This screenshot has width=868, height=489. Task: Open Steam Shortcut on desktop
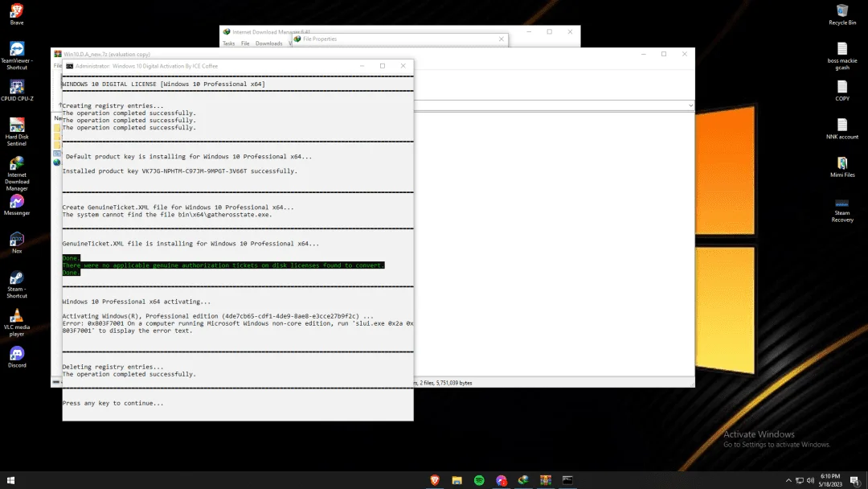click(x=17, y=285)
